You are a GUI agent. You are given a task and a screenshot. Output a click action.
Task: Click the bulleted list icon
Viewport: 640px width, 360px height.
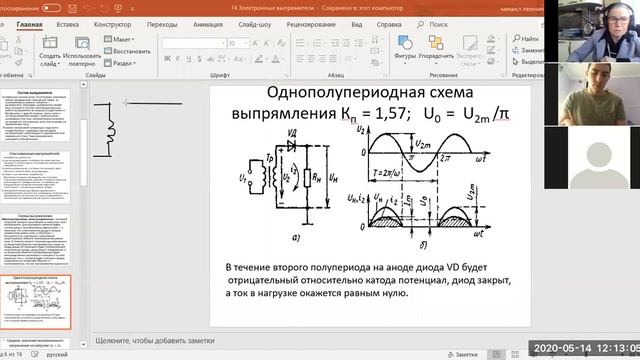[x=300, y=43]
